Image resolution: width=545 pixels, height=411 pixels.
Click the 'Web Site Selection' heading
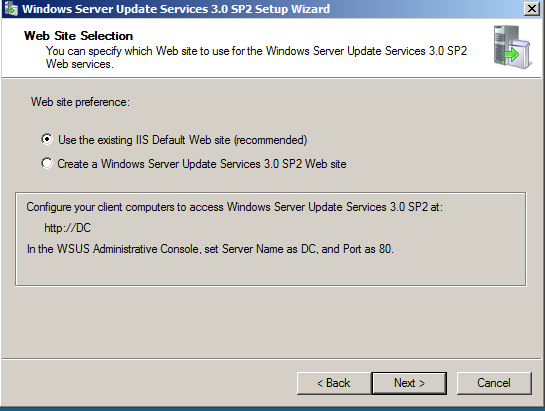(x=79, y=36)
